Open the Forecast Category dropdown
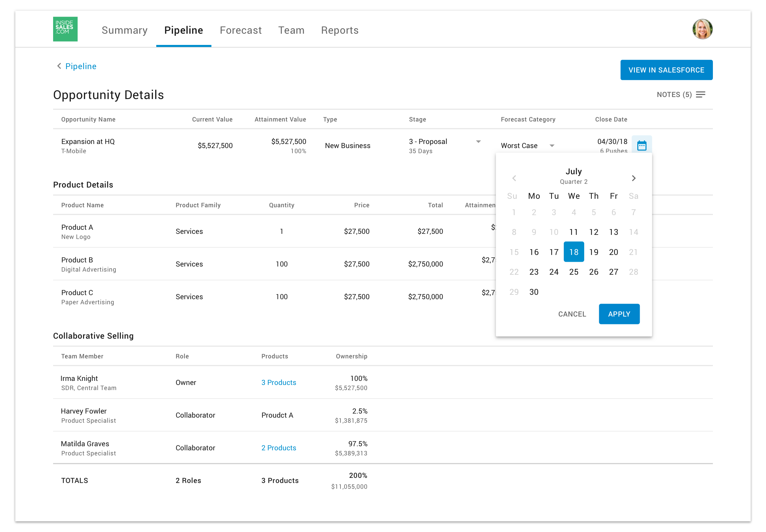Image resolution: width=766 pixels, height=532 pixels. (x=552, y=146)
